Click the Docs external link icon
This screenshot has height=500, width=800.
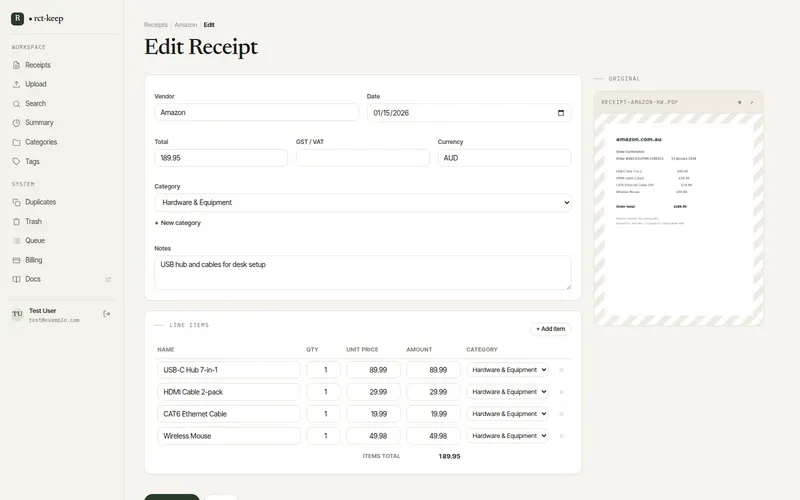[x=108, y=279]
